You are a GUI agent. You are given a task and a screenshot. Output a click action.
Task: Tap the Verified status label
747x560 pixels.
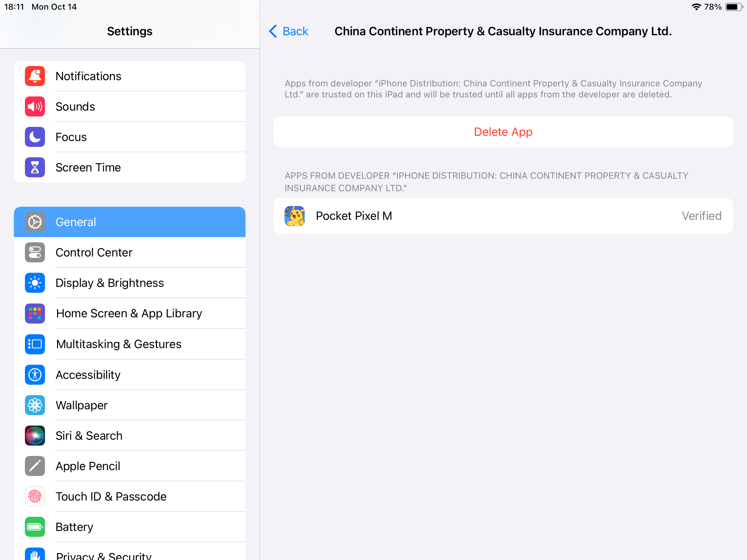click(701, 216)
